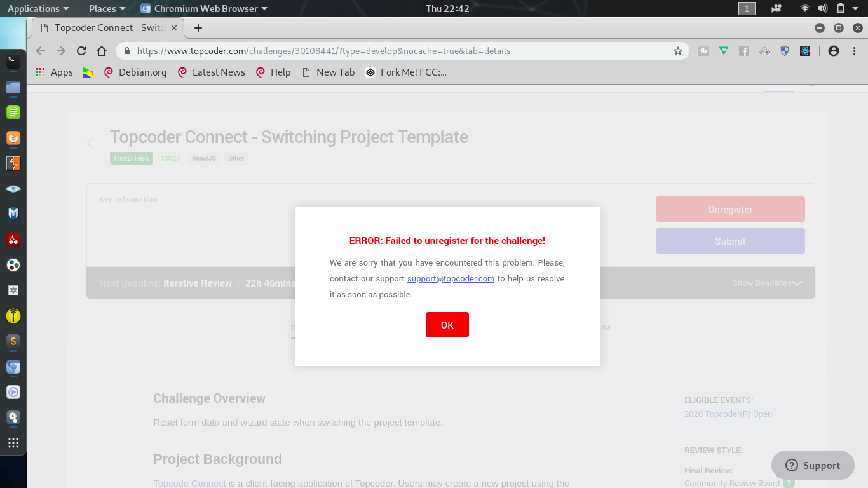The width and height of the screenshot is (868, 488).
Task: Open the Latest News bookmark
Action: [x=212, y=72]
